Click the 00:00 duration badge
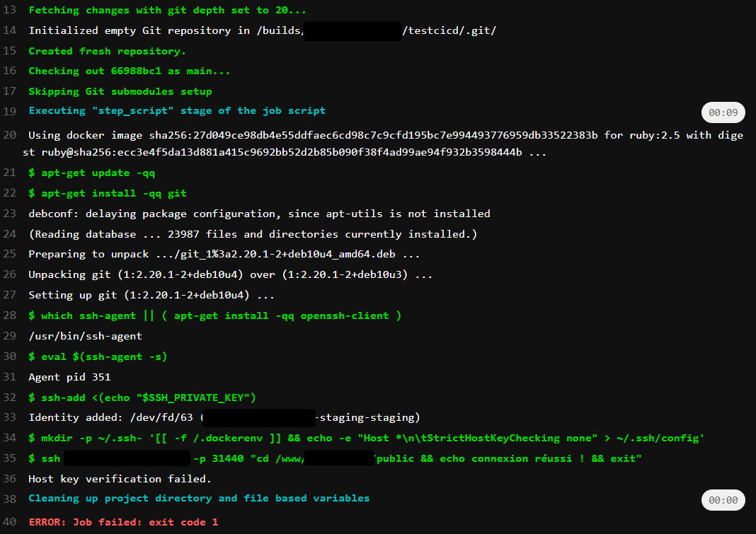756x534 pixels. 723,500
